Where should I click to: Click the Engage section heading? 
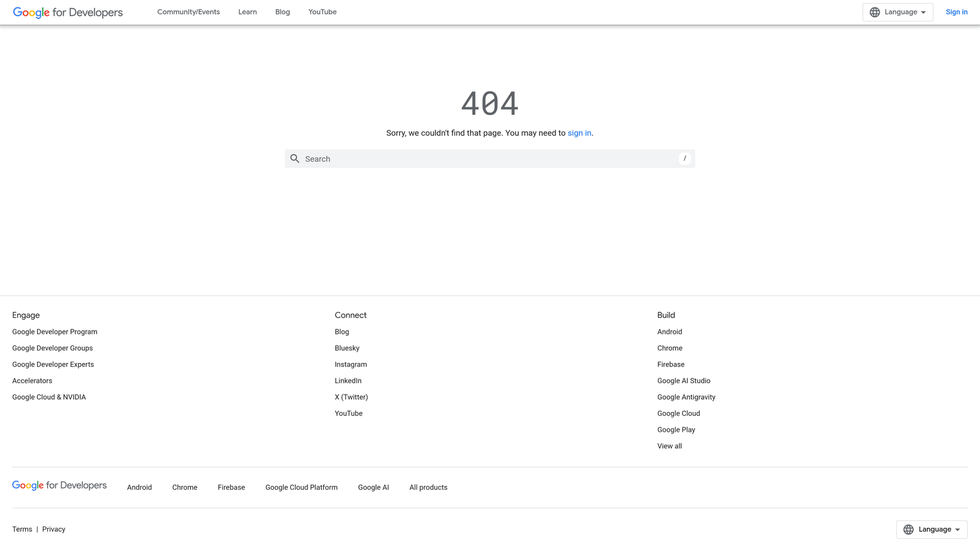tap(26, 315)
